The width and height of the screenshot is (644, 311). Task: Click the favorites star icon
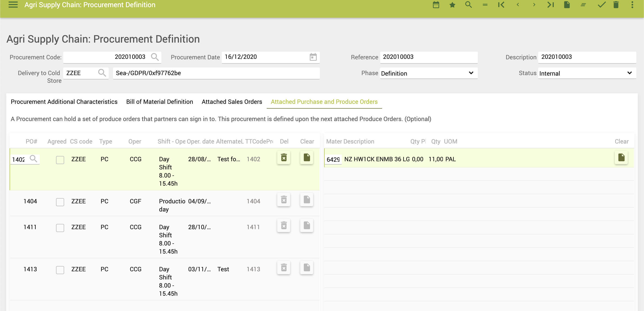pos(452,5)
